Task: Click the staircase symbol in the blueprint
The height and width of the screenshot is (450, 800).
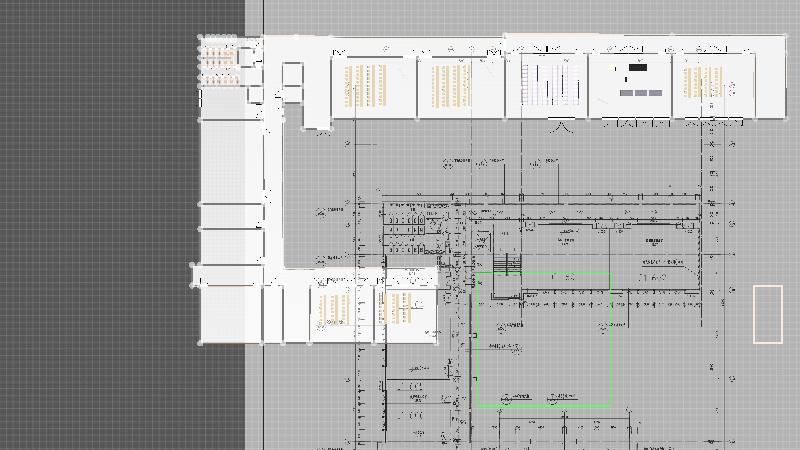Action: click(508, 264)
